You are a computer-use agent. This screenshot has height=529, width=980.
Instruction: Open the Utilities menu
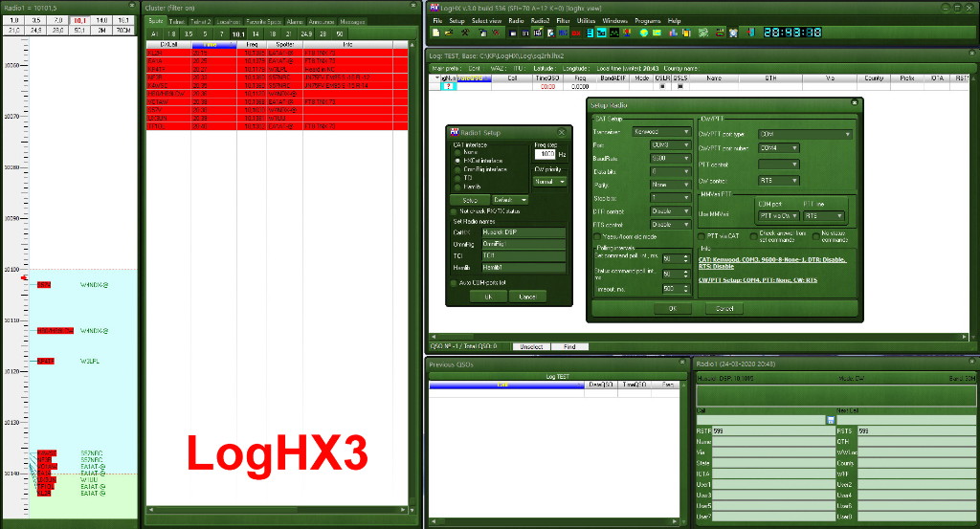pyautogui.click(x=586, y=20)
